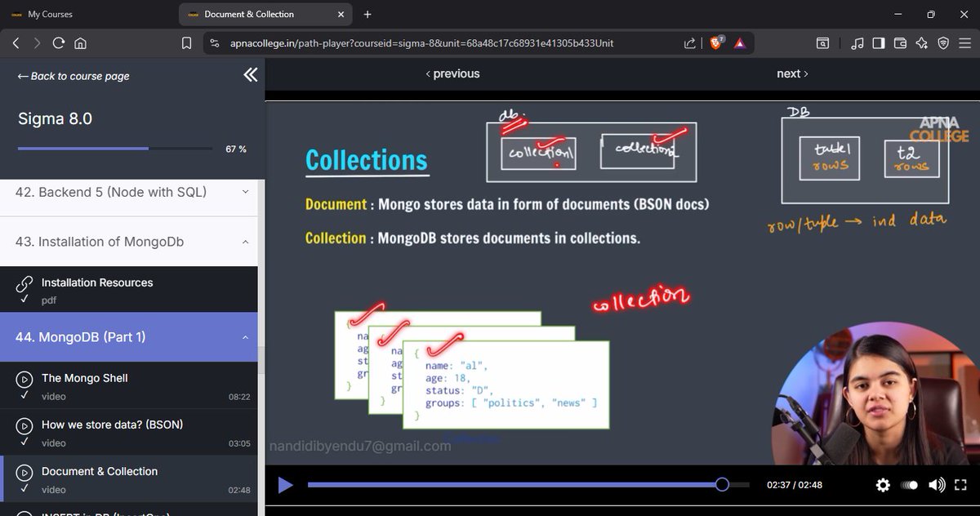Mute the video player volume
Viewport: 980px width, 516px height.
[x=936, y=485]
